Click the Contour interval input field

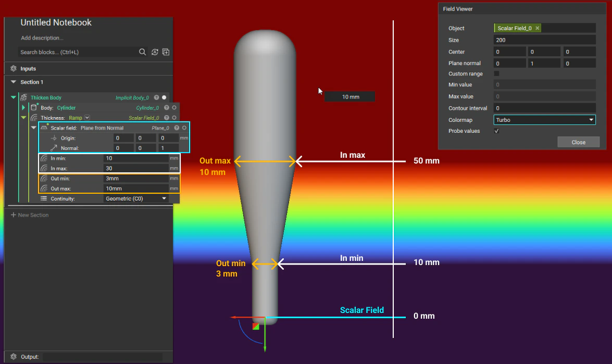tap(544, 108)
